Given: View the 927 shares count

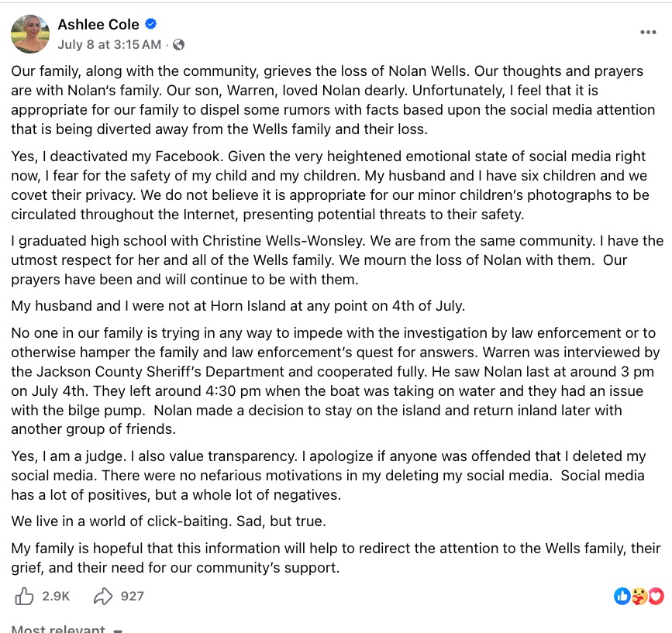Looking at the screenshot, I should 132,596.
